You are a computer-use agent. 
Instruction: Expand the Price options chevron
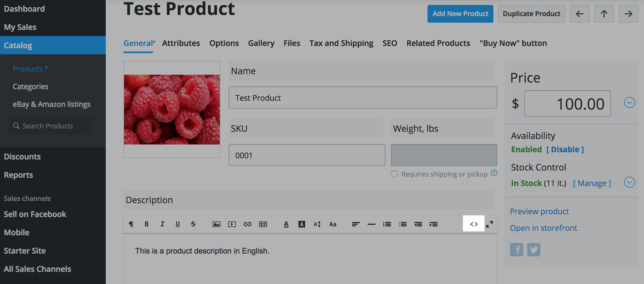click(629, 103)
